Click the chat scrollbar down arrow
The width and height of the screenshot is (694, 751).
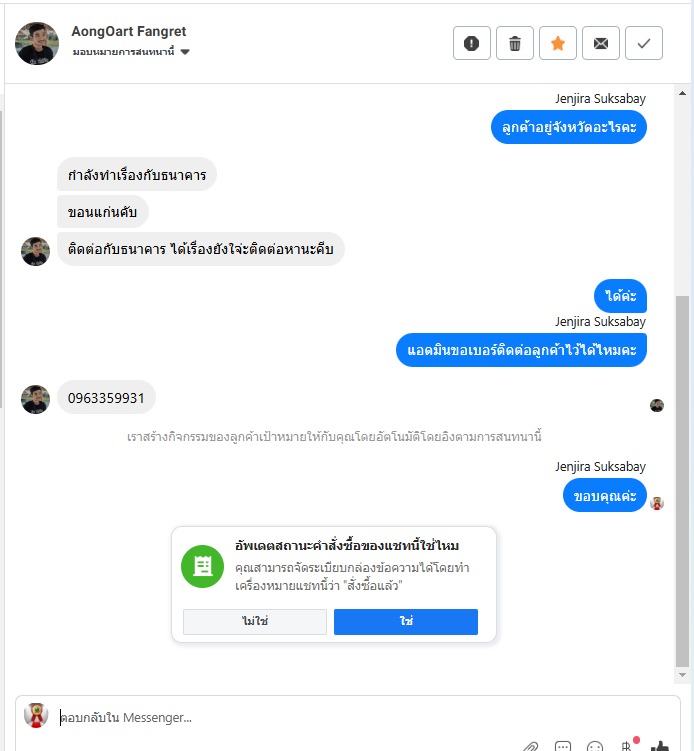[683, 675]
